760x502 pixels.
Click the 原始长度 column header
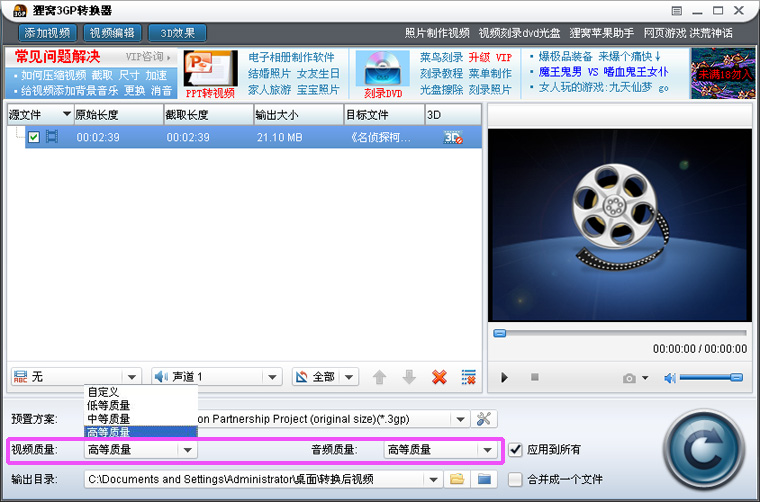click(119, 115)
